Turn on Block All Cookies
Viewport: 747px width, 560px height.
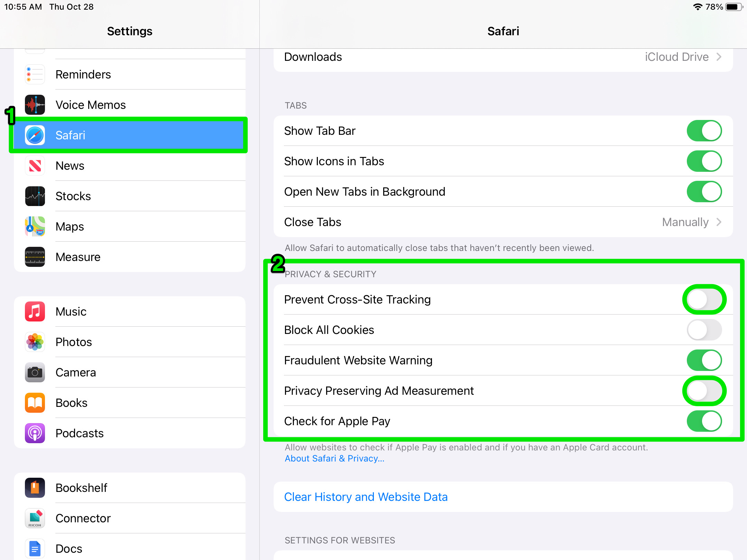[x=704, y=330]
